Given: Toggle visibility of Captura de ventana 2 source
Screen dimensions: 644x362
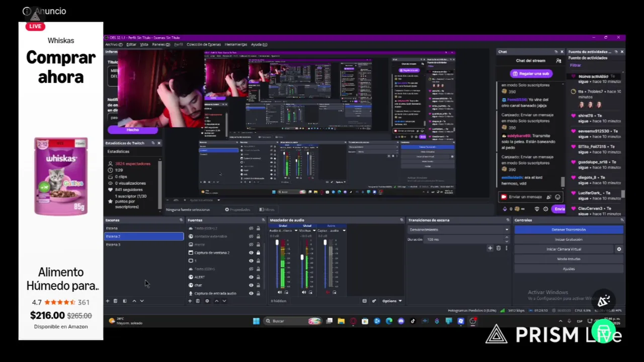Looking at the screenshot, I should point(251,252).
